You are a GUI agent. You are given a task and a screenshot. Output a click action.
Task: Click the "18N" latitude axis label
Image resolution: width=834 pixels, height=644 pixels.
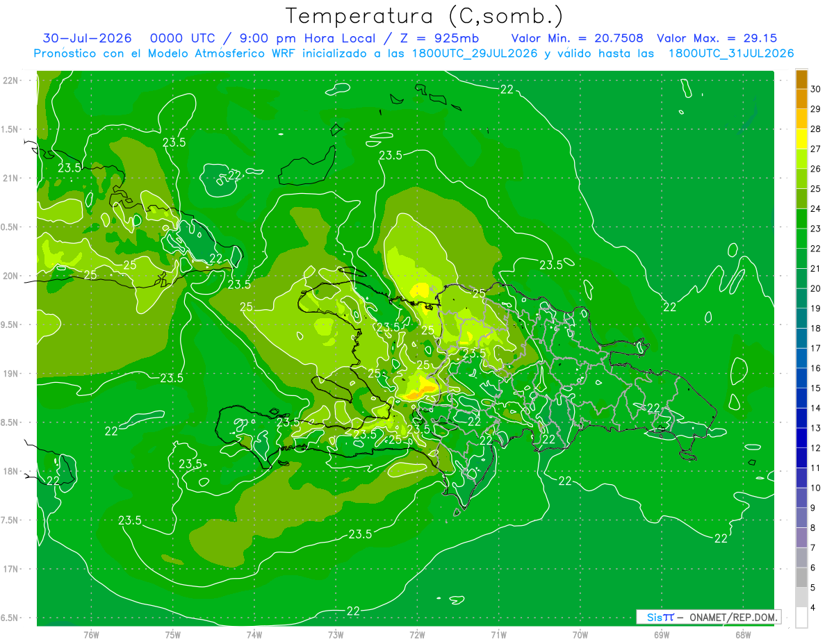(12, 471)
